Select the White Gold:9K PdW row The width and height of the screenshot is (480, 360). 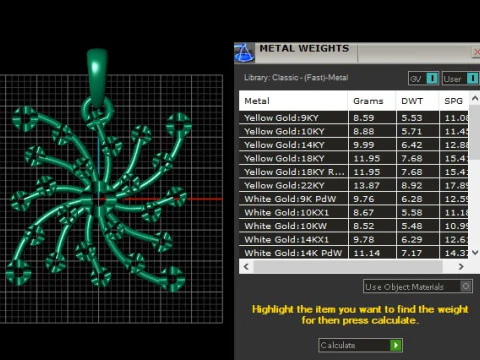point(354,199)
